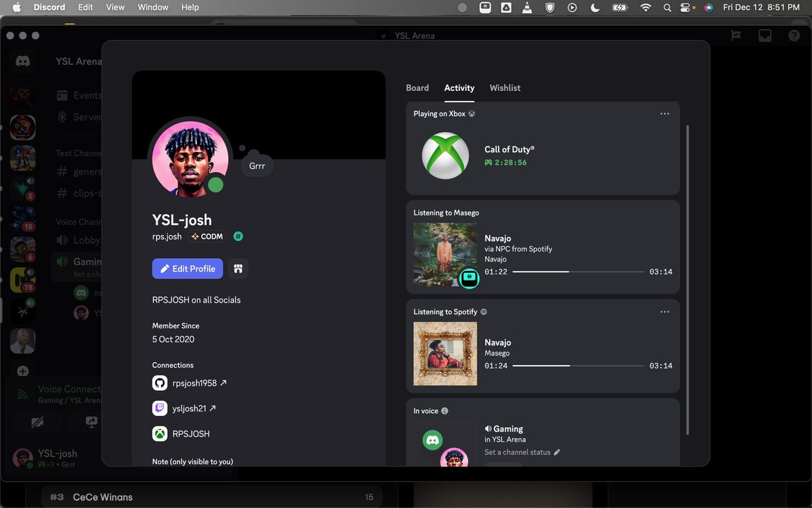Open the Window menu

point(153,7)
